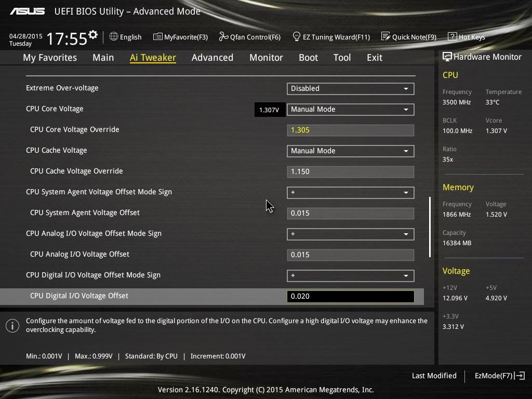Click the 04/28/2015 date text
The width and height of the screenshot is (532, 399).
(x=26, y=36)
